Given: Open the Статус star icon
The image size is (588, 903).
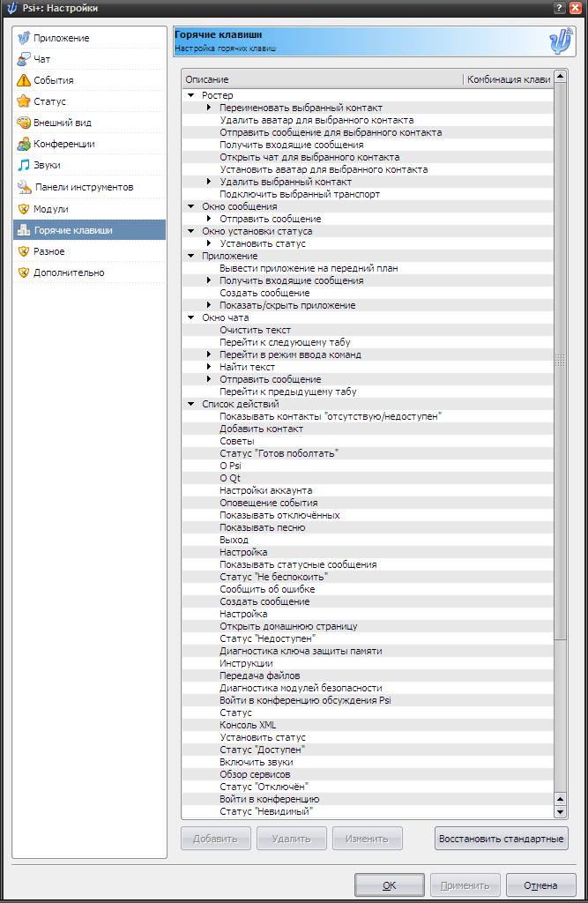Looking at the screenshot, I should 24,101.
